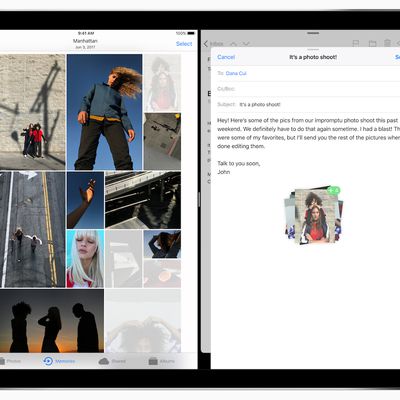Screen dimensions: 400x400
Task: Open the Memories tab label
Action: pyautogui.click(x=65, y=361)
